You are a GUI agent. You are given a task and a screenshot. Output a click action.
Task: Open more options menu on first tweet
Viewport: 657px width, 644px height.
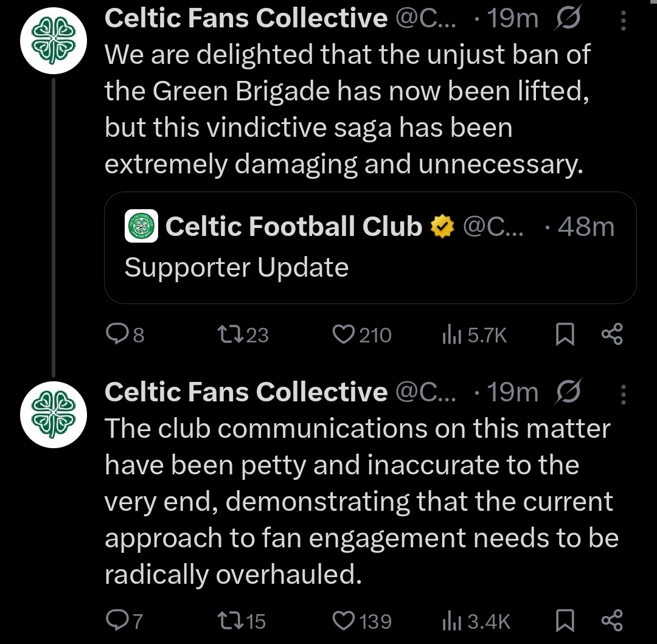coord(622,21)
